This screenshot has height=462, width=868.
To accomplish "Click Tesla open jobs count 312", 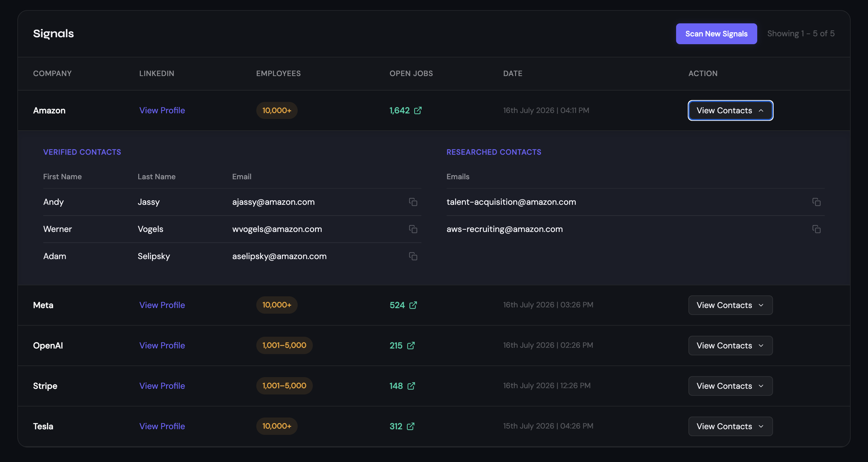I will coord(396,426).
